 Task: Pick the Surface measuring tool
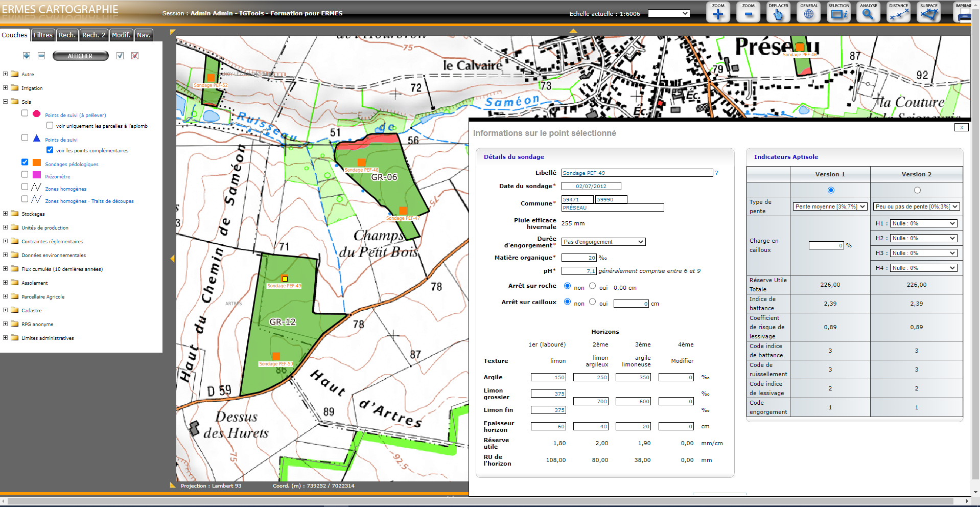point(928,12)
